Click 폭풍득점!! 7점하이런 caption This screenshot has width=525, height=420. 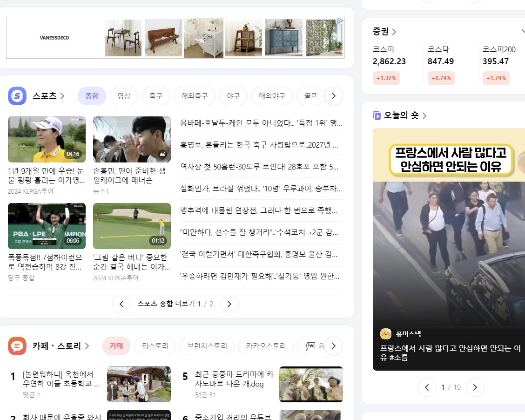45,262
